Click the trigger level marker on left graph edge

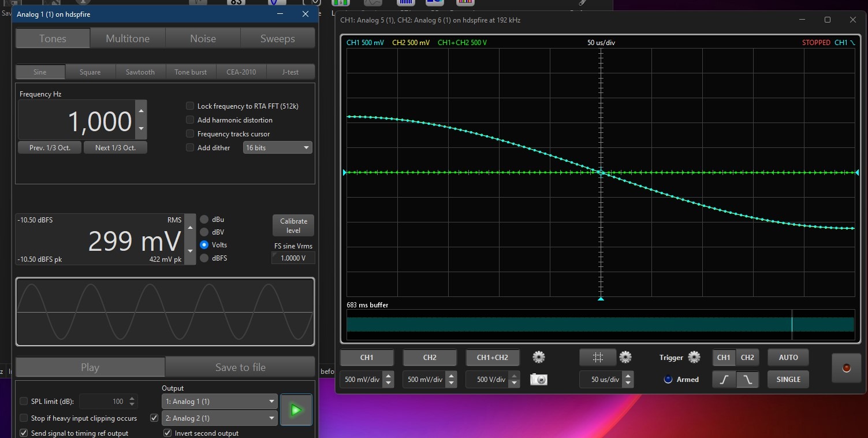(x=345, y=172)
